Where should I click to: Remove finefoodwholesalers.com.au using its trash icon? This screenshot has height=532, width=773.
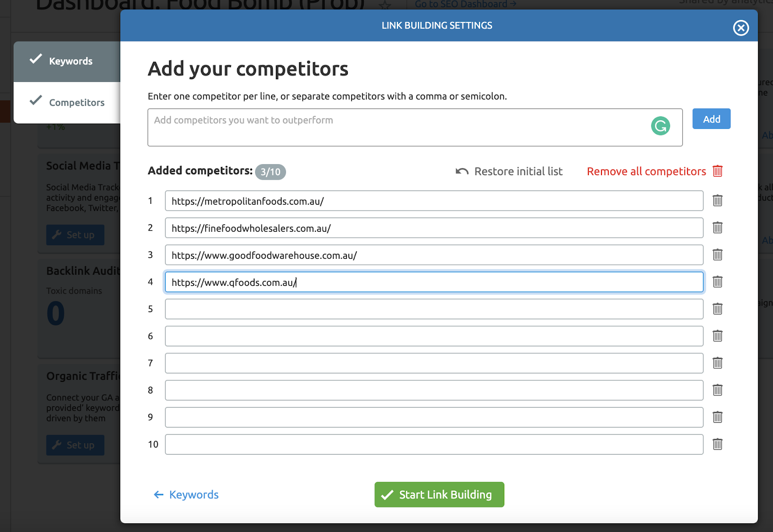click(x=717, y=227)
